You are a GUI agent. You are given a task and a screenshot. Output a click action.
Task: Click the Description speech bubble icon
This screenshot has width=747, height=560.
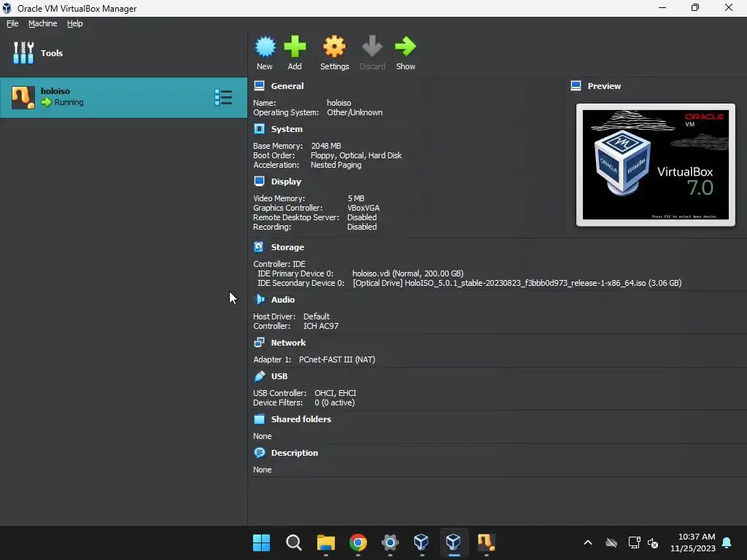(x=259, y=452)
